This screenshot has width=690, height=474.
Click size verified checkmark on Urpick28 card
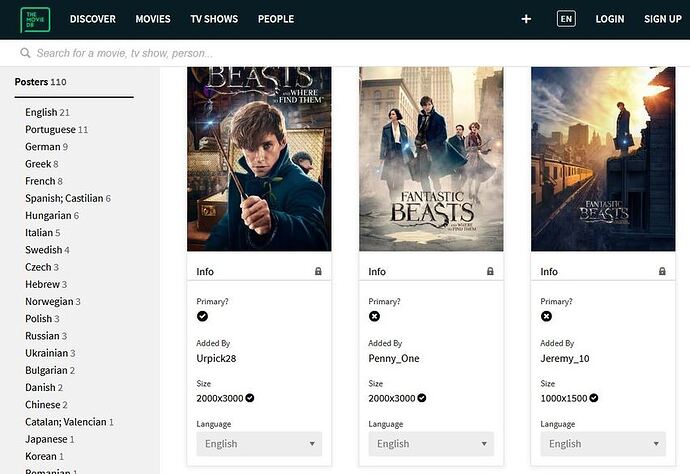coord(250,398)
